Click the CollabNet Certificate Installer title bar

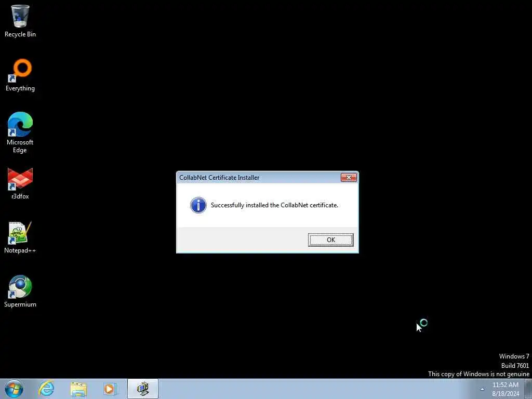tap(260, 178)
